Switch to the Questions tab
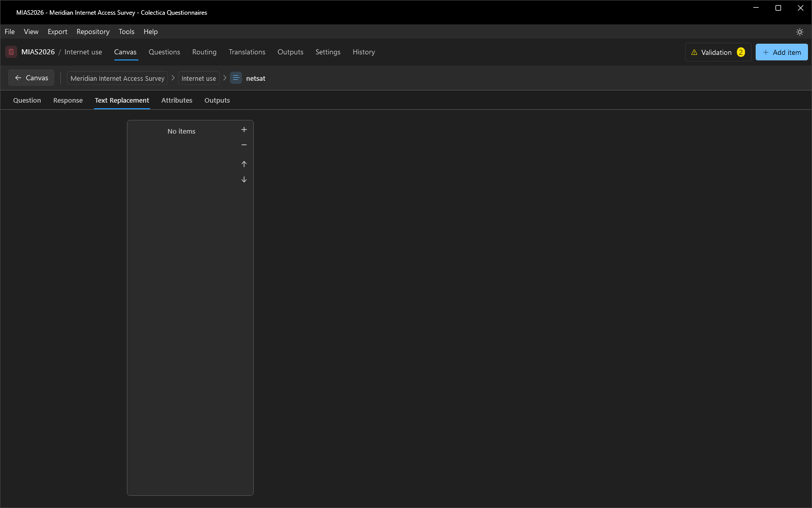 (164, 52)
